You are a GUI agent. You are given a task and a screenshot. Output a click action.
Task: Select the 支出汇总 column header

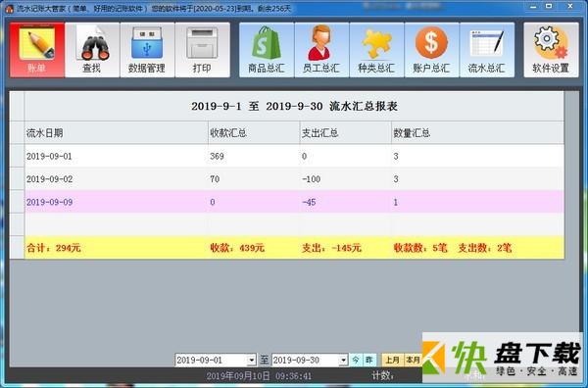coord(345,132)
